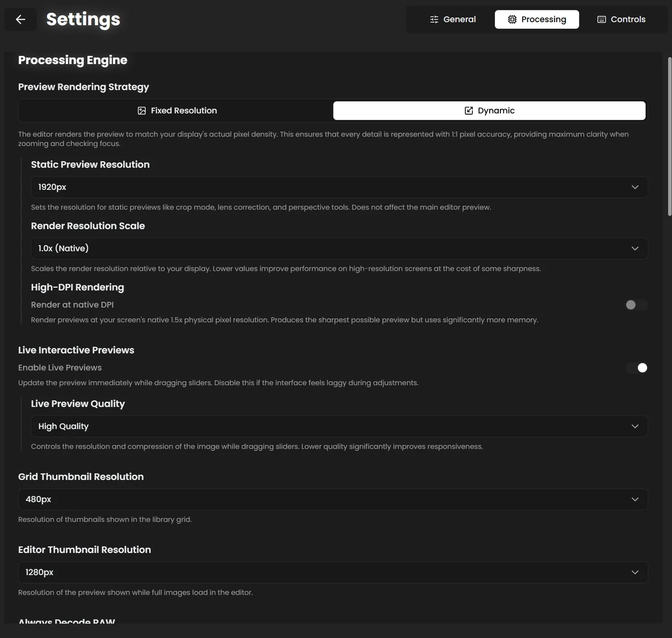This screenshot has width=672, height=638.
Task: Click the Enable Live Previews label
Action: [x=60, y=368]
